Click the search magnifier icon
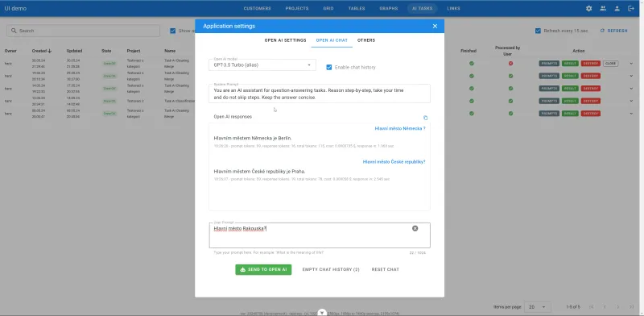The width and height of the screenshot is (644, 316). [x=14, y=31]
